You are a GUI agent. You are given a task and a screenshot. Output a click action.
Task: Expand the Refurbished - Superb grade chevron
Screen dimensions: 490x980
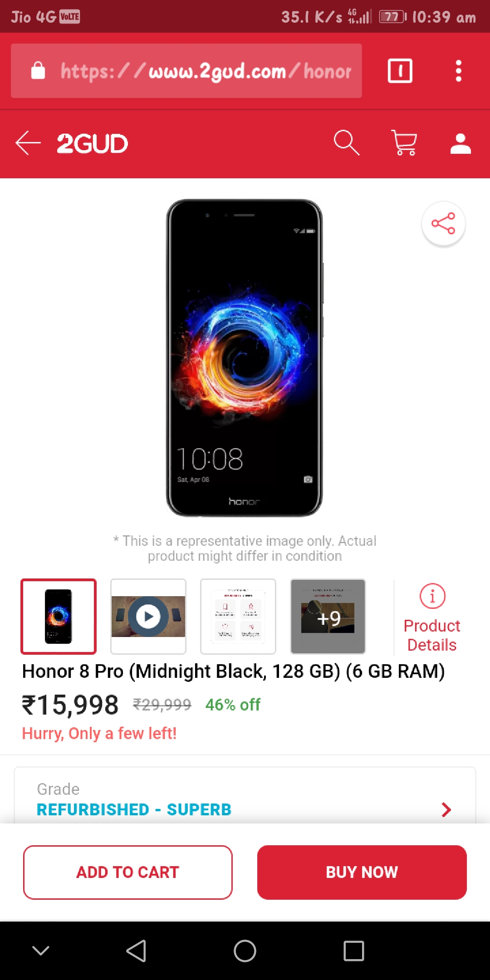tap(446, 809)
